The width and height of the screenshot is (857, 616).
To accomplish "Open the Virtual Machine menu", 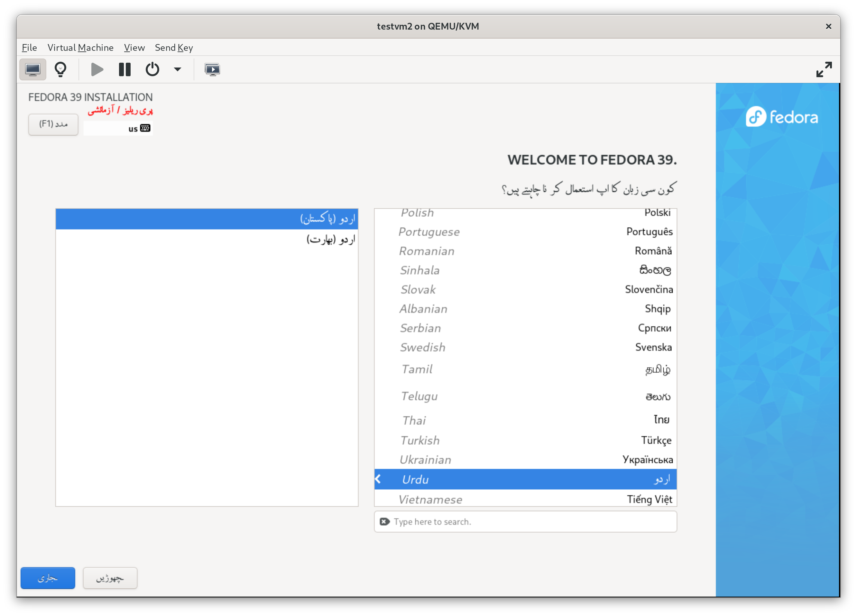I will pos(80,48).
